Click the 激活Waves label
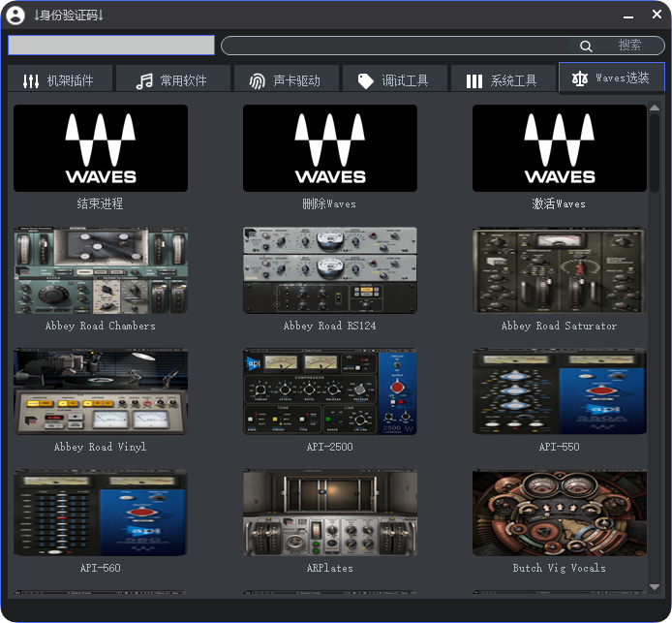The image size is (672, 623). pos(559,203)
